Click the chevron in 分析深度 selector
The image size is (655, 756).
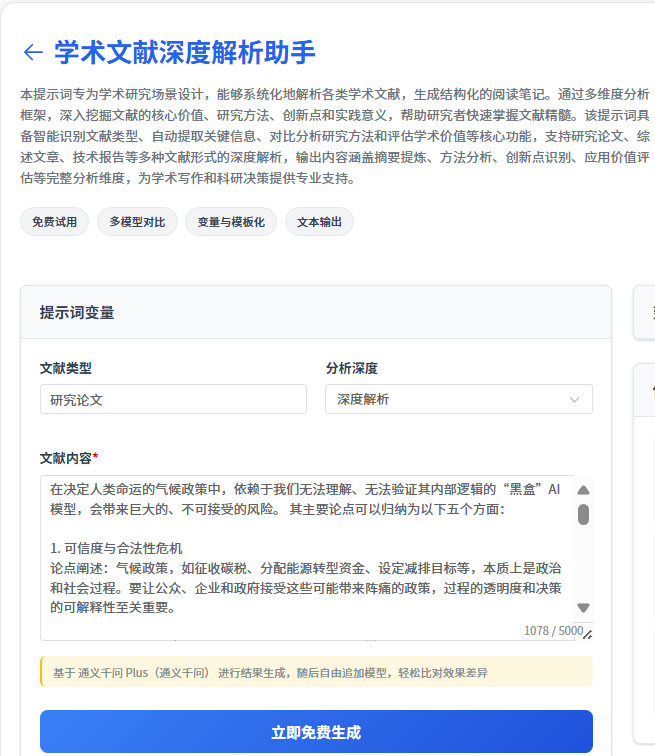[x=574, y=400]
